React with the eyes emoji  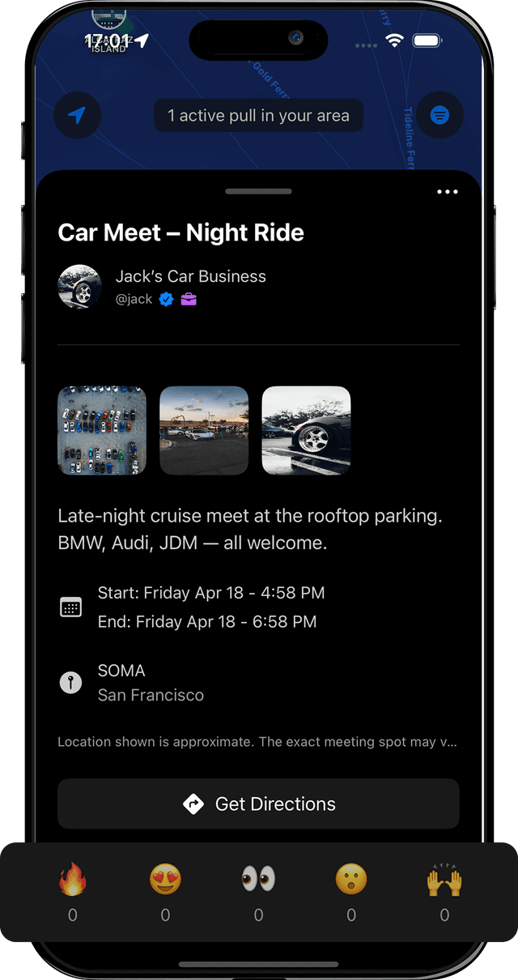[258, 879]
